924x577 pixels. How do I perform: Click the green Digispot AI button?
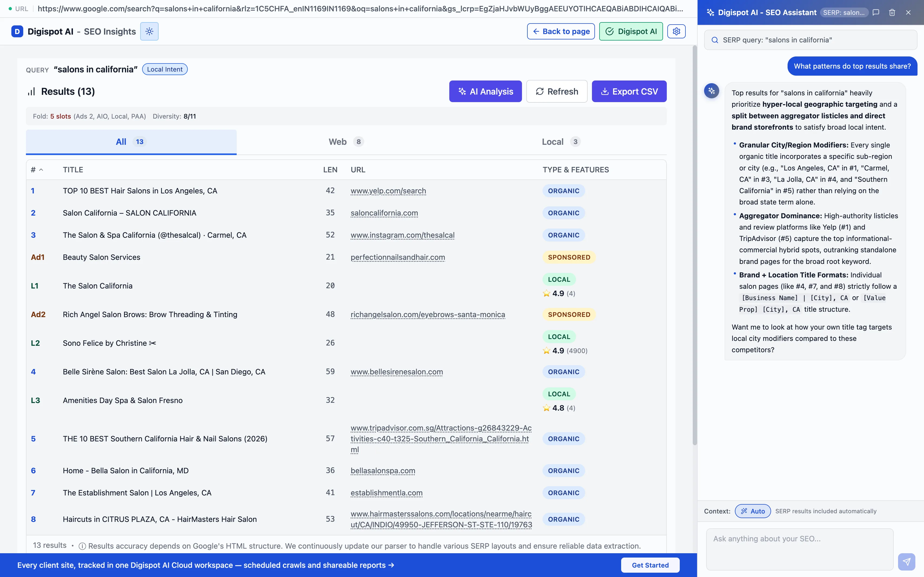[631, 31]
